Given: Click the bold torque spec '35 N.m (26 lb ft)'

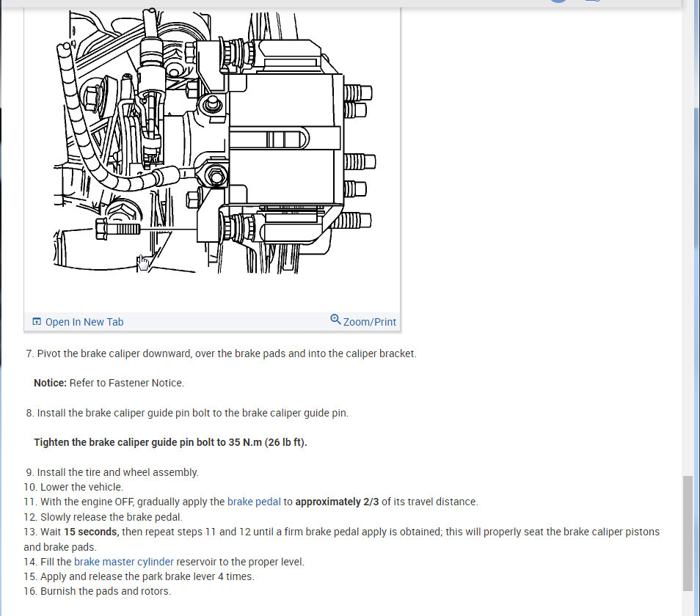Looking at the screenshot, I should pyautogui.click(x=268, y=442).
